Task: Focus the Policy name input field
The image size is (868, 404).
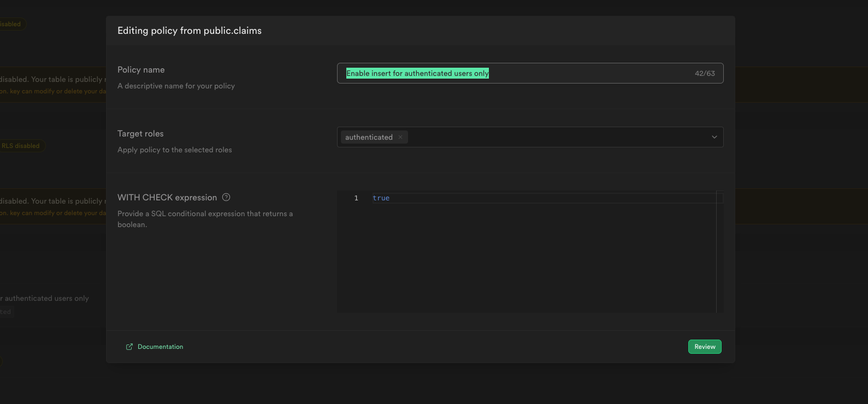Action: click(530, 73)
